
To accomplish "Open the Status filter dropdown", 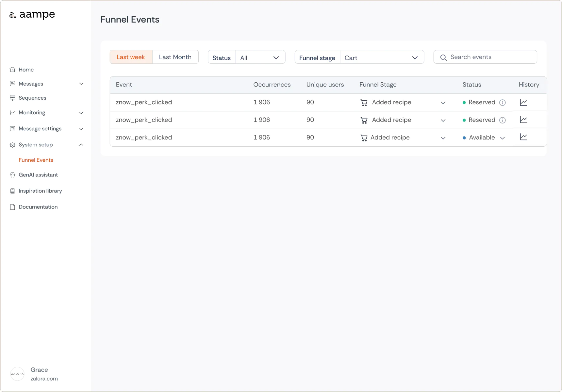I will click(260, 57).
